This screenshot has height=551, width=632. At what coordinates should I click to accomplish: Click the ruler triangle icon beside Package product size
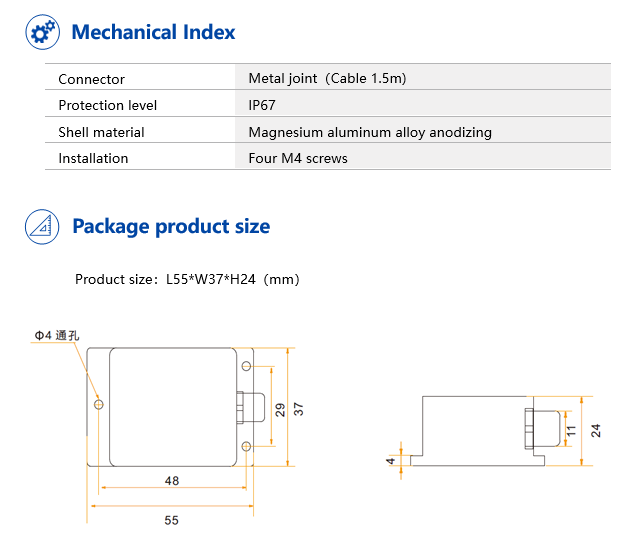point(42,227)
